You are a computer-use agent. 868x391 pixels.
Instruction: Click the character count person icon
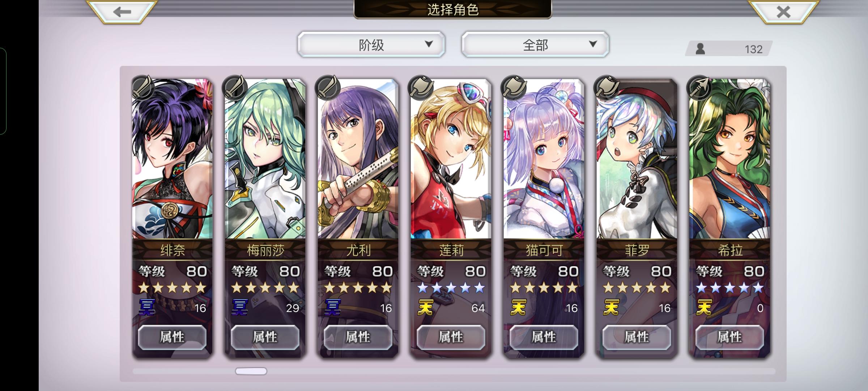coord(700,49)
